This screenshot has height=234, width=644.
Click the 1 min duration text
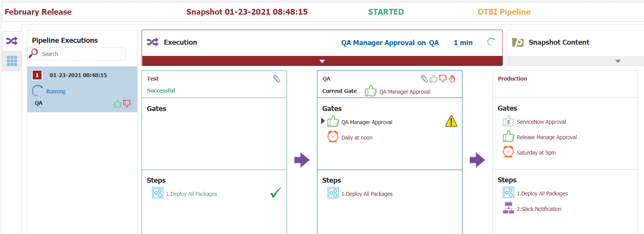[463, 43]
